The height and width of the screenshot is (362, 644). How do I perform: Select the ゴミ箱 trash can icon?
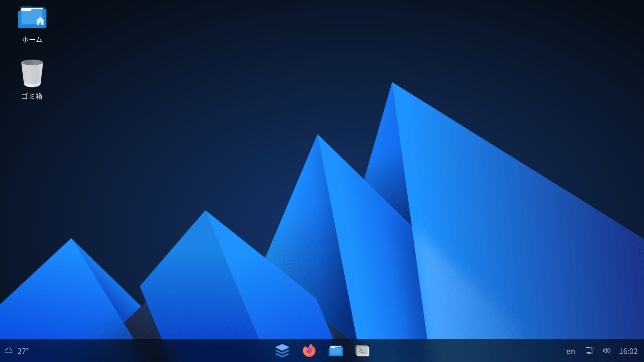coord(32,73)
